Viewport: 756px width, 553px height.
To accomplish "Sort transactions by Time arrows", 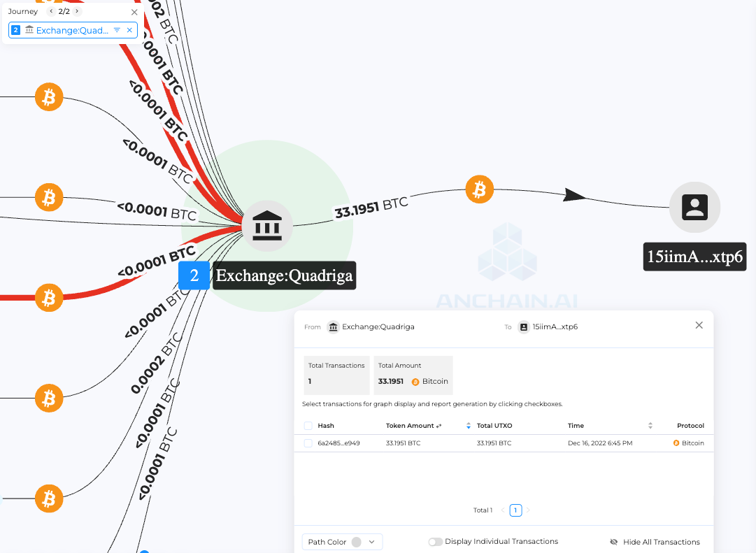I will tap(650, 426).
